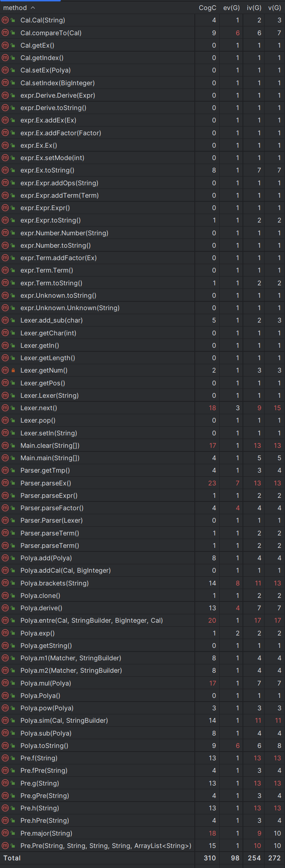This screenshot has height=868, width=285.
Task: Click the method icon for Polya.mul(Polya)
Action: coord(5,683)
